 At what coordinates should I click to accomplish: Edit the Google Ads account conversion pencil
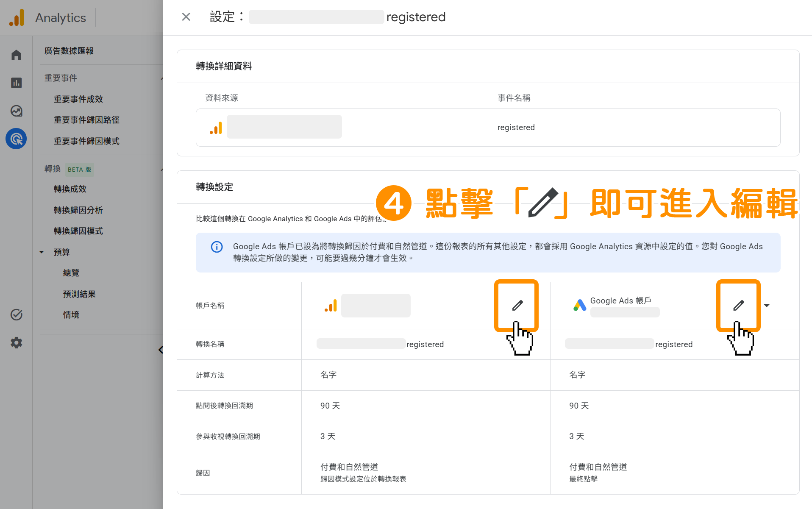739,305
